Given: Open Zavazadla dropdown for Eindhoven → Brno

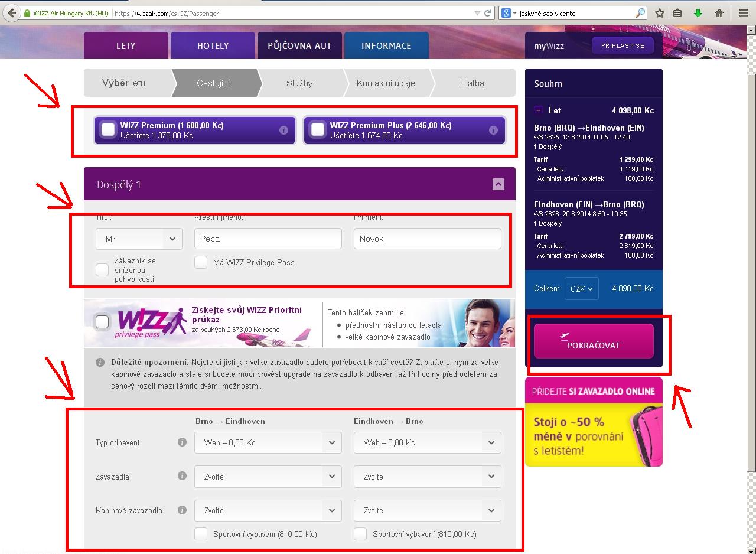Looking at the screenshot, I should pyautogui.click(x=428, y=477).
